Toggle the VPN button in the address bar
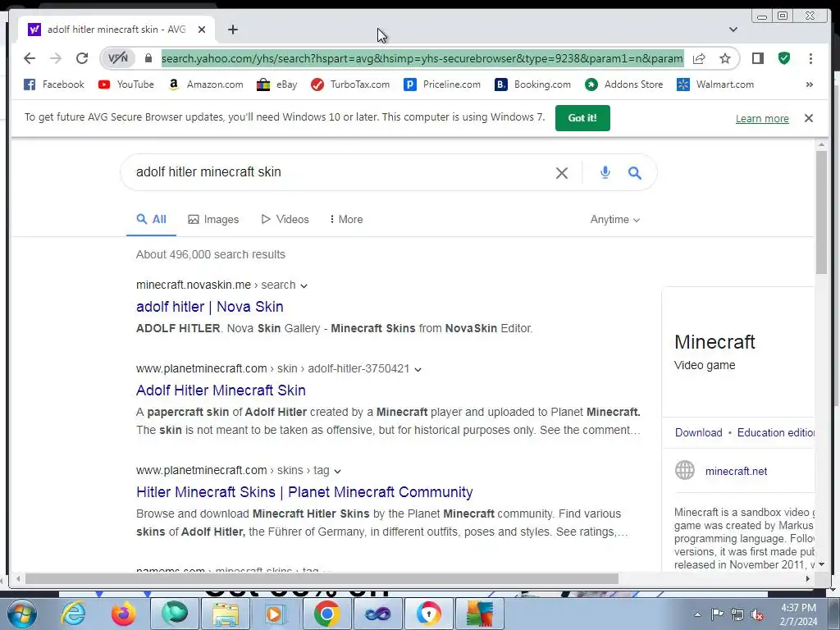This screenshot has width=840, height=630. tap(118, 58)
